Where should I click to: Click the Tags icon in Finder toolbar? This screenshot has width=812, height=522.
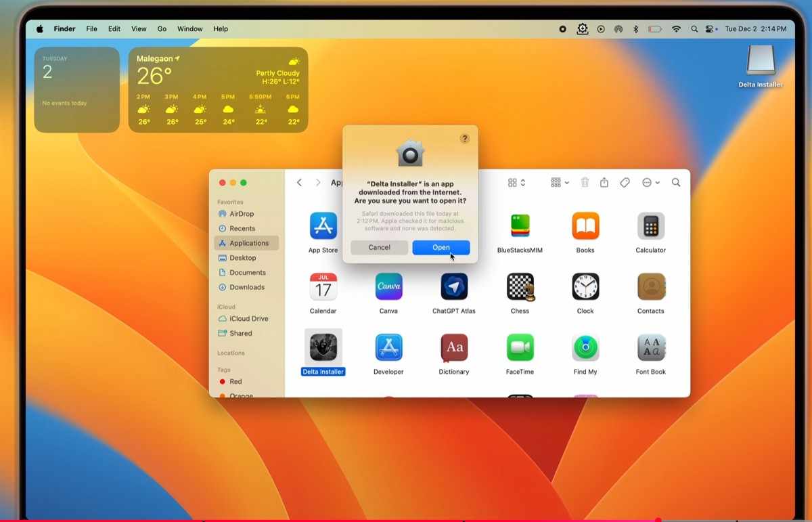click(625, 183)
